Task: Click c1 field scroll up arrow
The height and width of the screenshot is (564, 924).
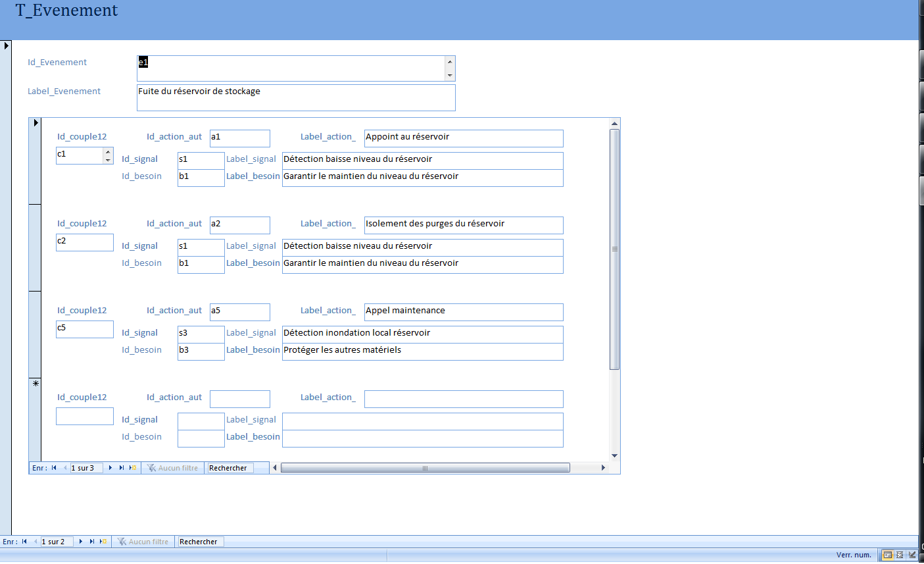Action: pos(108,152)
